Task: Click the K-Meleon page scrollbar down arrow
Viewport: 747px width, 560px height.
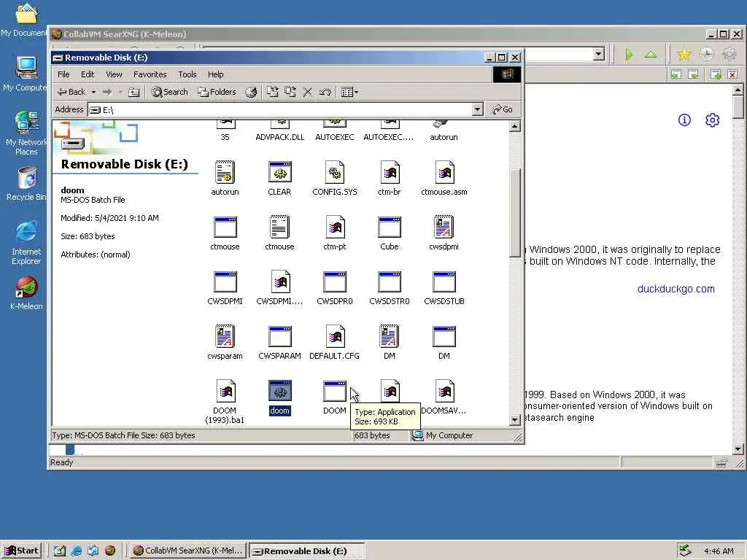Action: click(738, 449)
